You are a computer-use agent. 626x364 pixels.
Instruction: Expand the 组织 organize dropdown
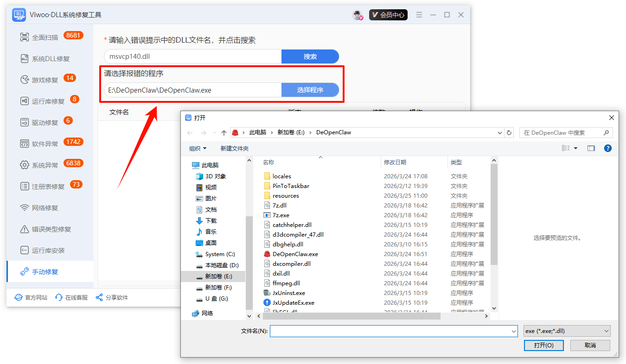pos(198,149)
